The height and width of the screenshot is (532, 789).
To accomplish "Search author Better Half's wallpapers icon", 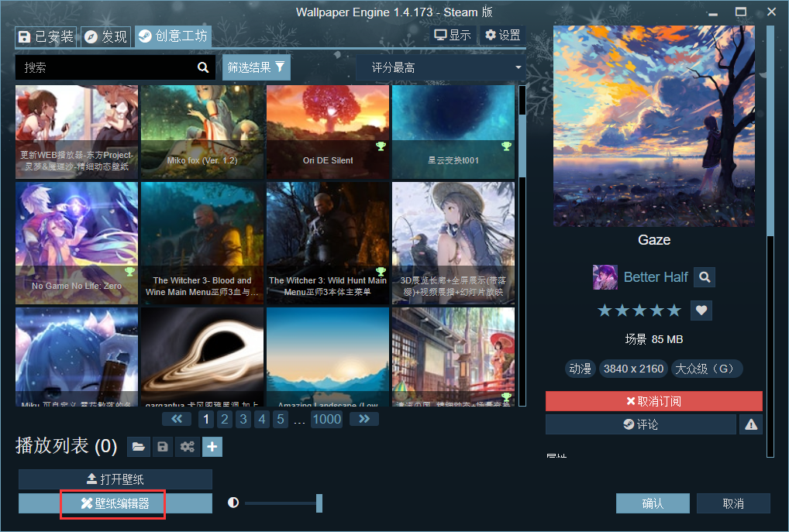I will (x=705, y=277).
